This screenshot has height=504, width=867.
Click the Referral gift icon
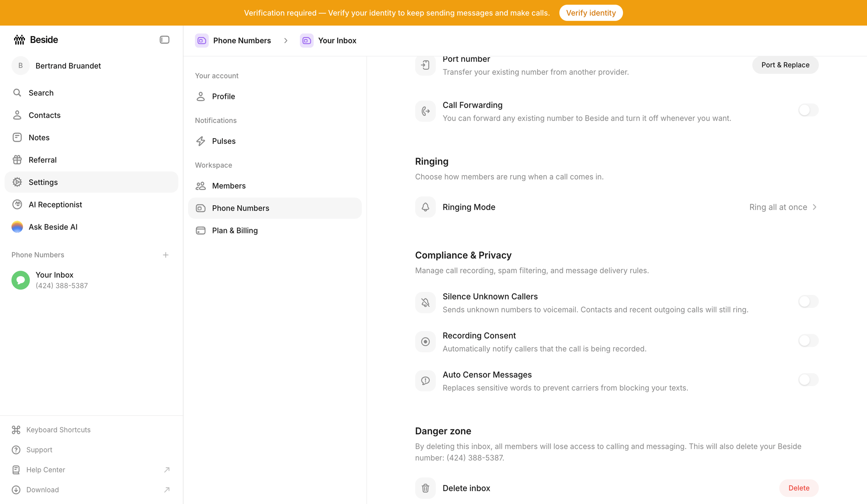tap(17, 160)
